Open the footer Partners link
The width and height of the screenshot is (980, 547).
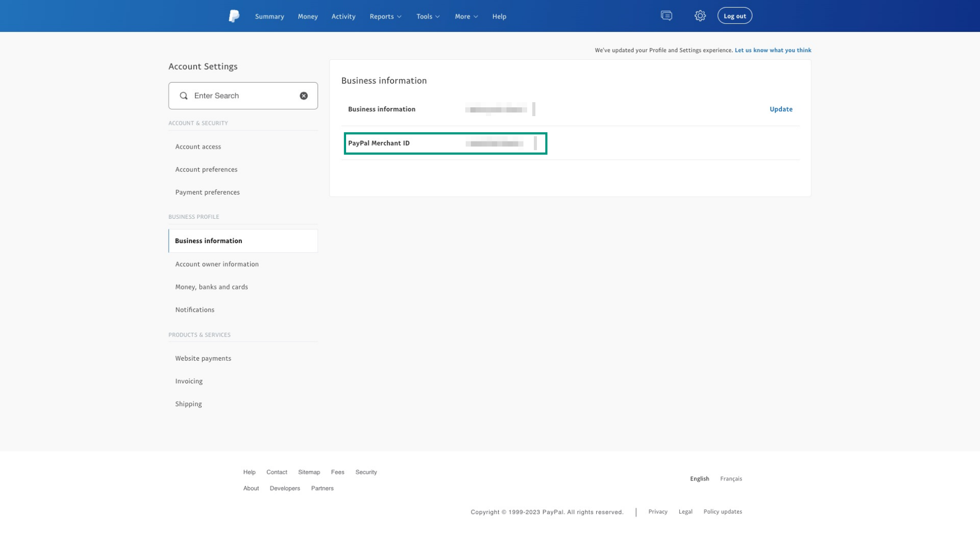(x=322, y=488)
